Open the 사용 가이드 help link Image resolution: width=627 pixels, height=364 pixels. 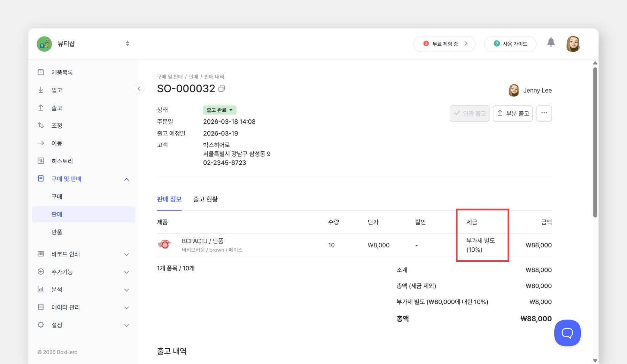(510, 43)
